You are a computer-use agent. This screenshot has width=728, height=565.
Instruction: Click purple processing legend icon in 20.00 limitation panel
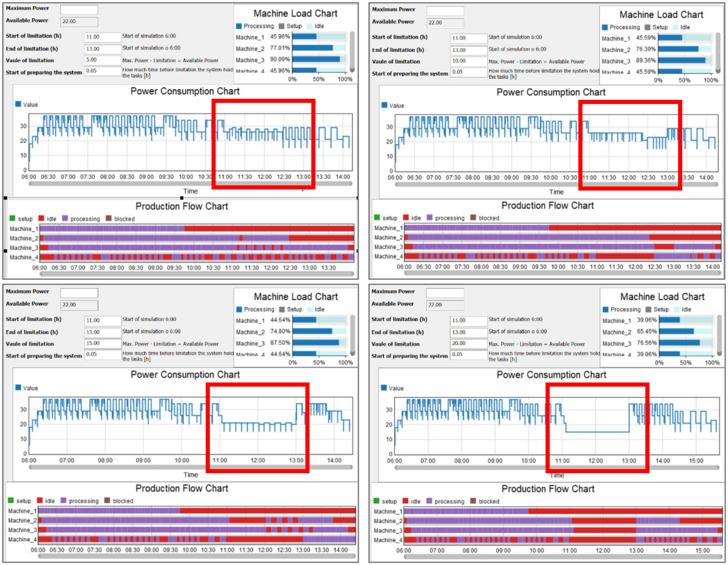(429, 501)
